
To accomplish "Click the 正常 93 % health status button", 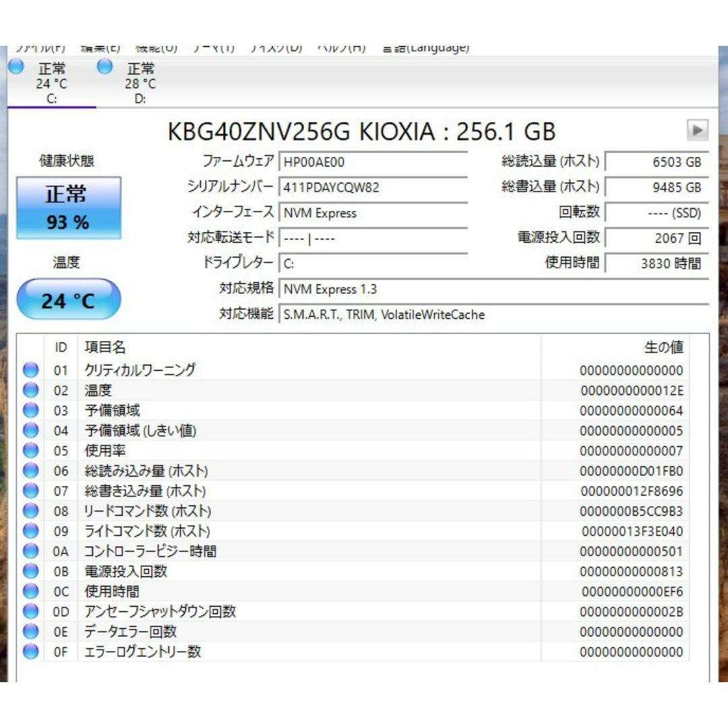I will tap(69, 208).
